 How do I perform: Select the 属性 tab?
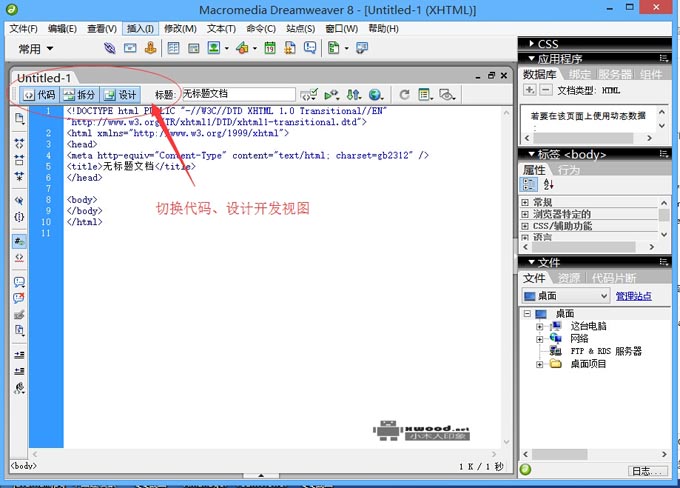click(534, 170)
